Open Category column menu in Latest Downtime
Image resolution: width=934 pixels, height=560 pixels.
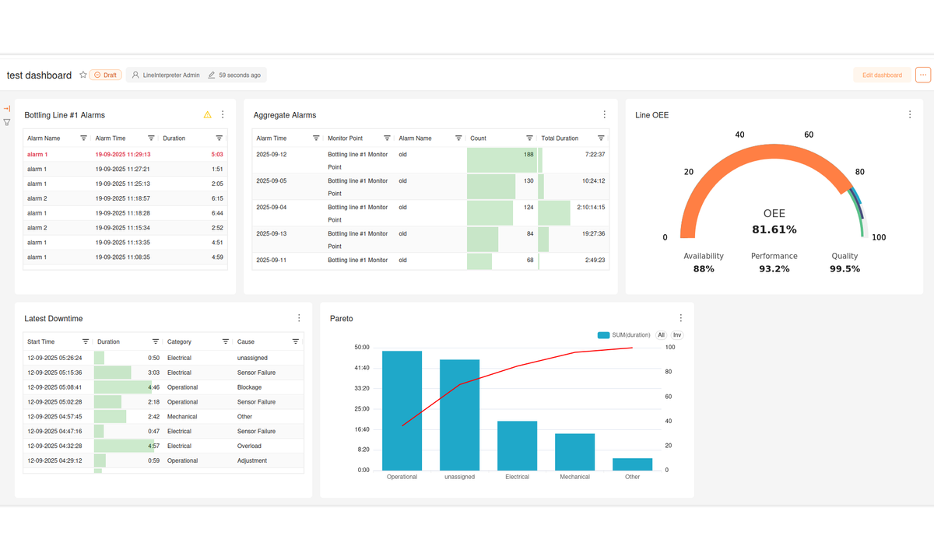pyautogui.click(x=226, y=341)
